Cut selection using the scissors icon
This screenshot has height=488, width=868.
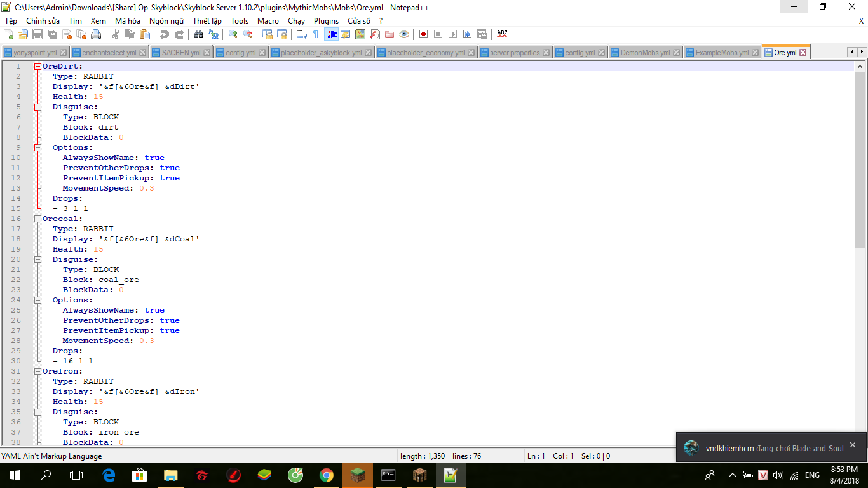pos(116,34)
